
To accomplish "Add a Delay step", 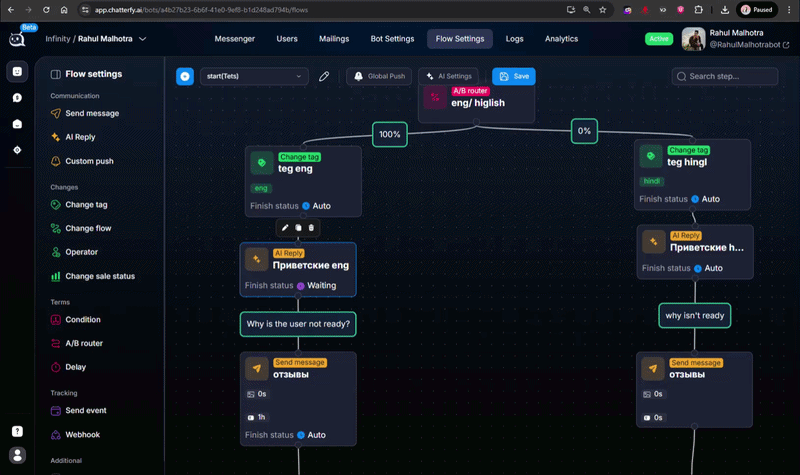I will click(68, 367).
